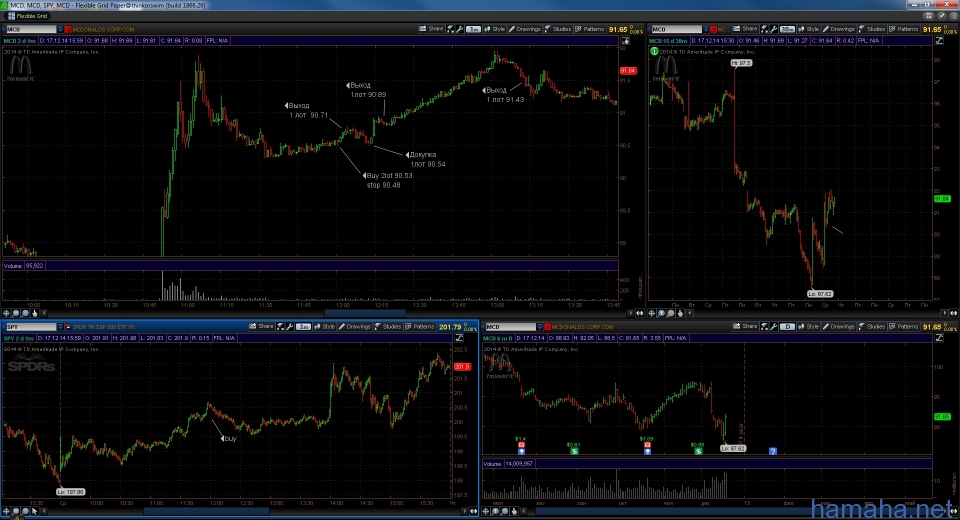The height and width of the screenshot is (520, 960).
Task: Open Style menu in SPY chart
Action: click(x=324, y=326)
